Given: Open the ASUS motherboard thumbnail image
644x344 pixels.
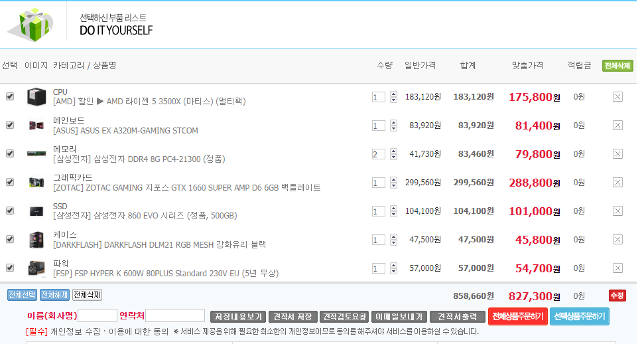Looking at the screenshot, I should [36, 125].
